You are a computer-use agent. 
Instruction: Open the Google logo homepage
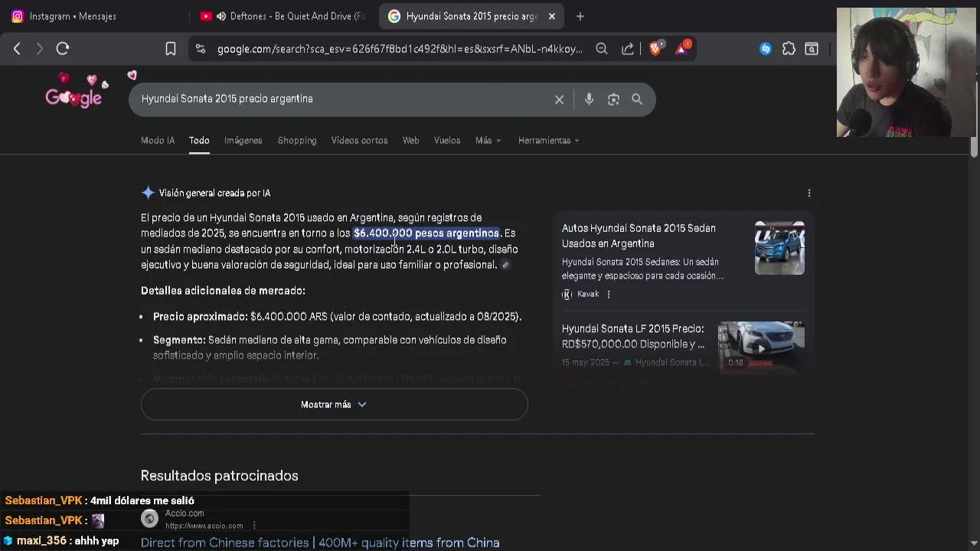(x=73, y=97)
